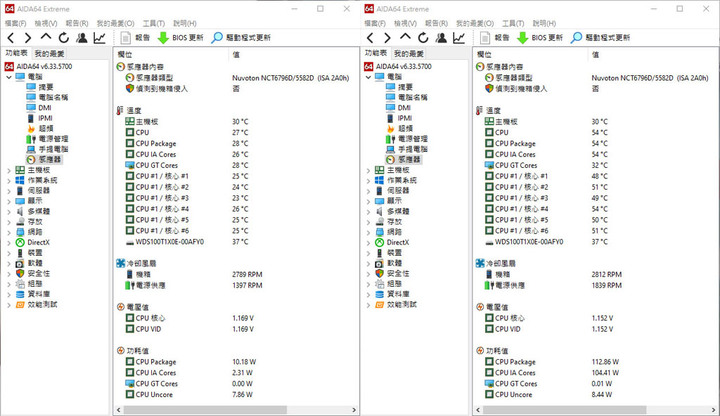Expand the 網路 node in the left window

pyautogui.click(x=9, y=232)
